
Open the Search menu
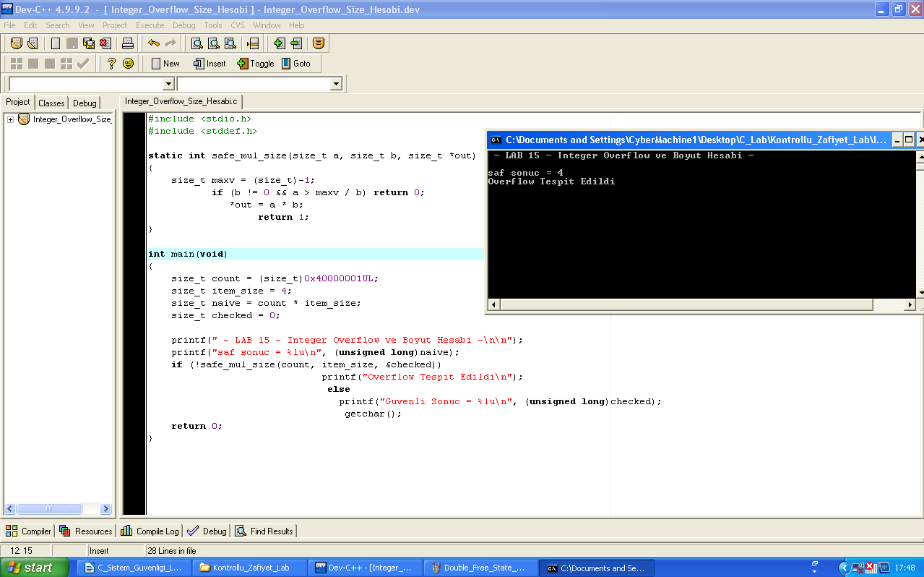pyautogui.click(x=58, y=25)
